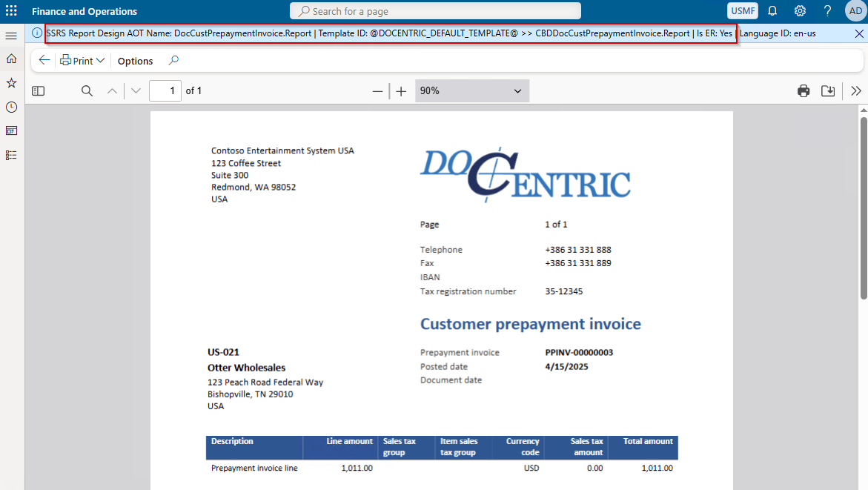
Task: Select customer name Otter Wholesales
Action: tap(246, 368)
